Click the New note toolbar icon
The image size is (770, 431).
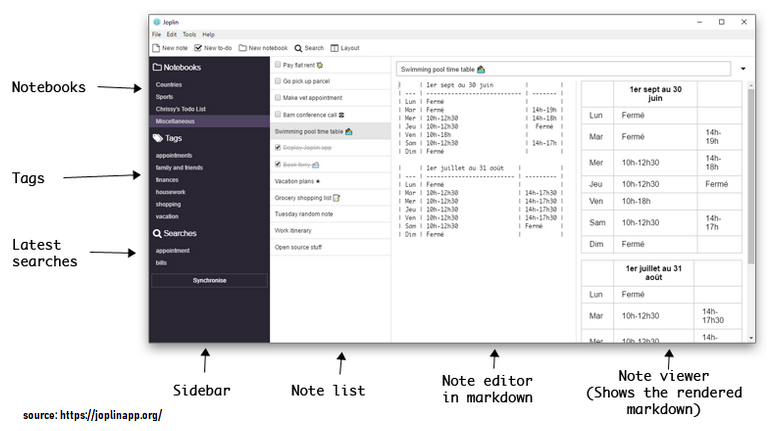[x=156, y=47]
